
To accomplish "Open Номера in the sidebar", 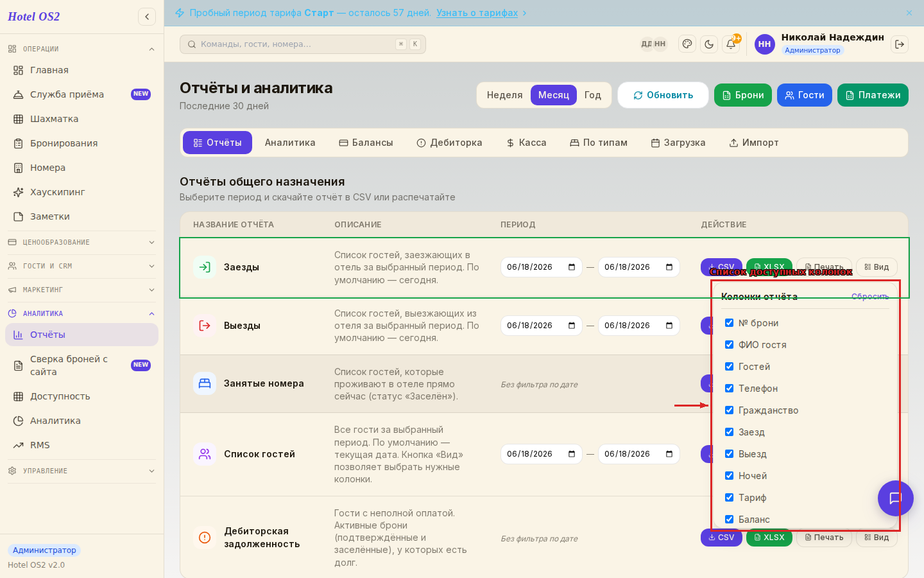I will click(x=81, y=168).
